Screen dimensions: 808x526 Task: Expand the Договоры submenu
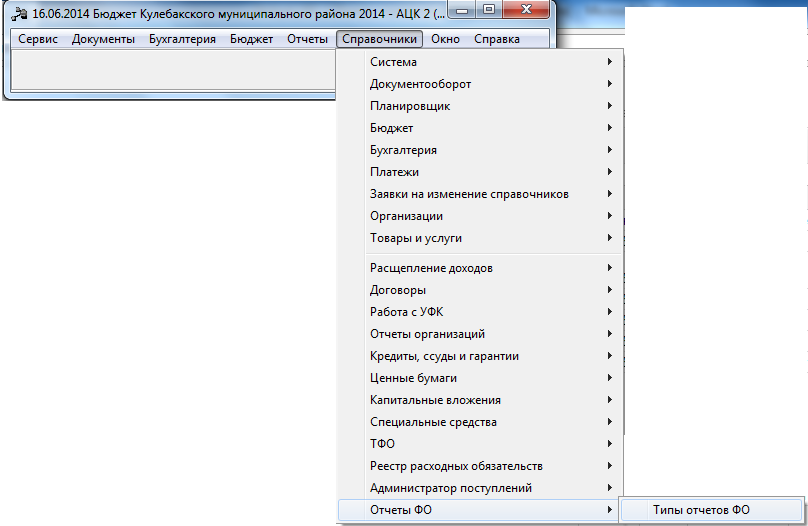pos(480,290)
